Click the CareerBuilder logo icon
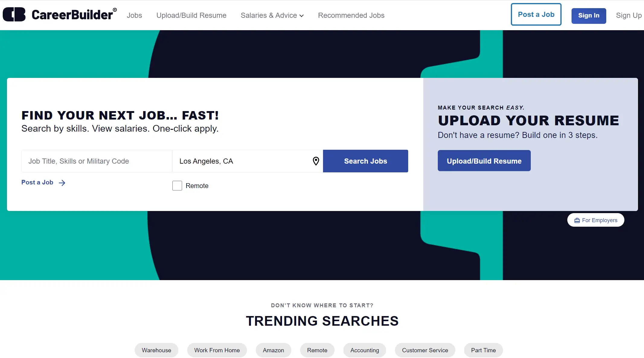 14,15
